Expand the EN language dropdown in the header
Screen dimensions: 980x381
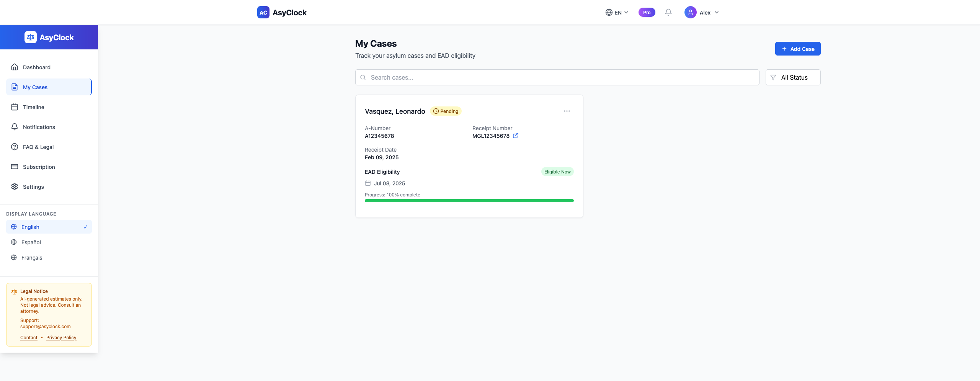click(x=617, y=12)
